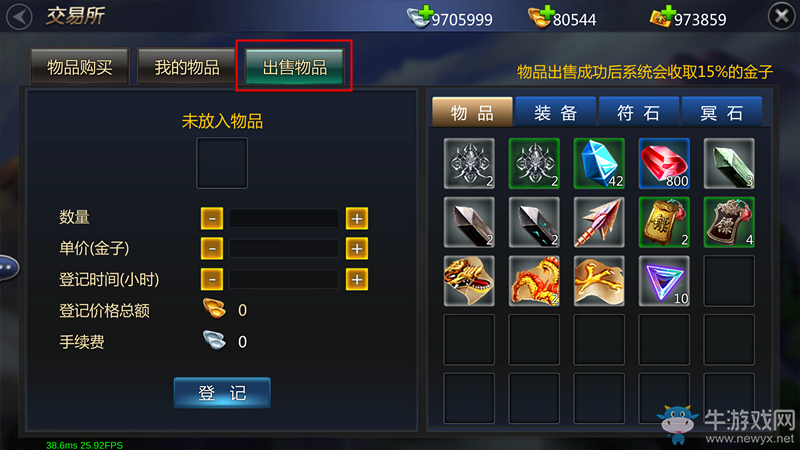Select the golden dragon head item
This screenshot has height=450, width=800.
point(469,281)
